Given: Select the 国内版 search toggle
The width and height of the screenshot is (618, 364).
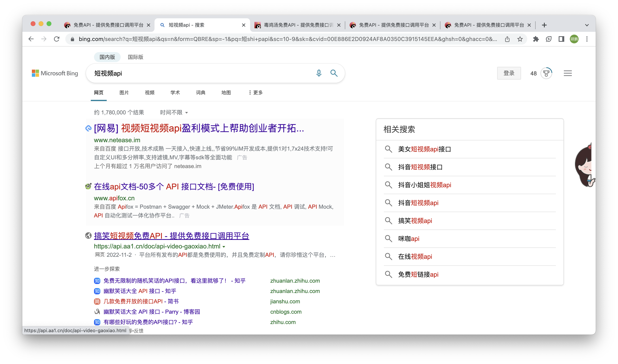Looking at the screenshot, I should pyautogui.click(x=107, y=57).
